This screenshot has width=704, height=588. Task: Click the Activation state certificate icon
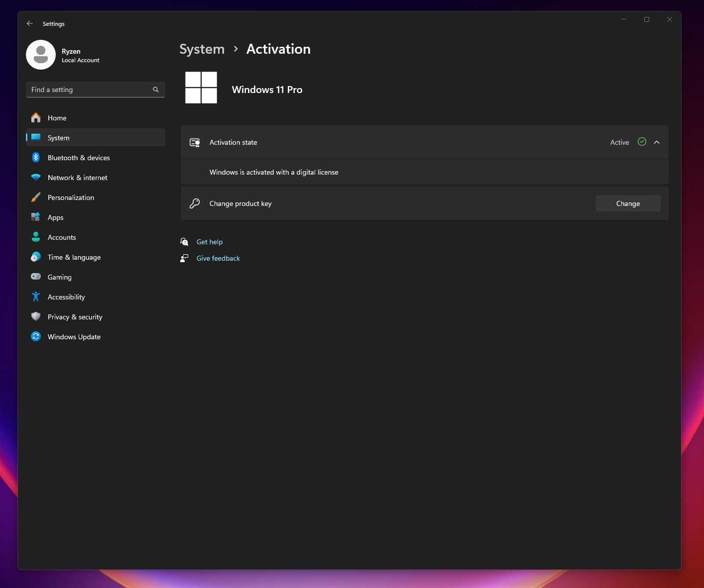click(x=195, y=143)
